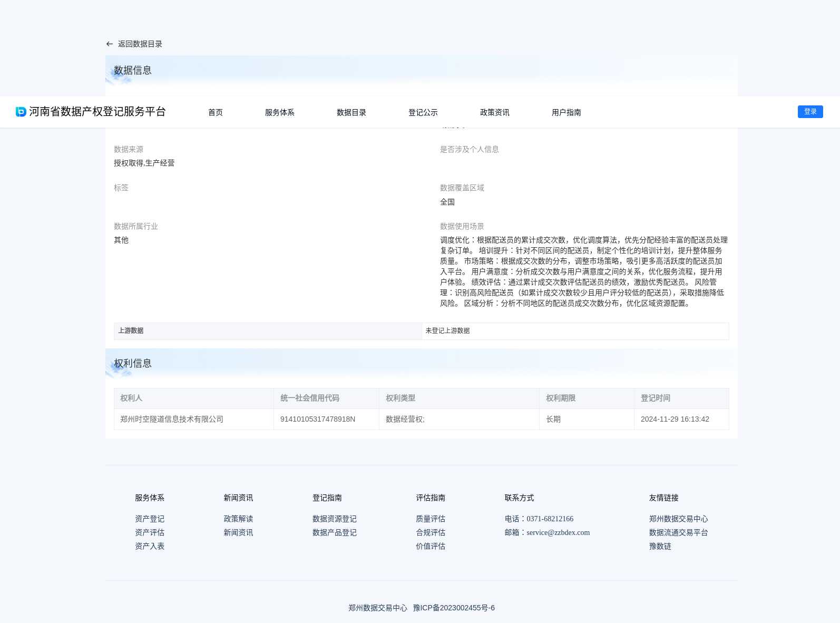This screenshot has width=840, height=623.
Task: Click the 数据经营权; table cell
Action: (459, 420)
